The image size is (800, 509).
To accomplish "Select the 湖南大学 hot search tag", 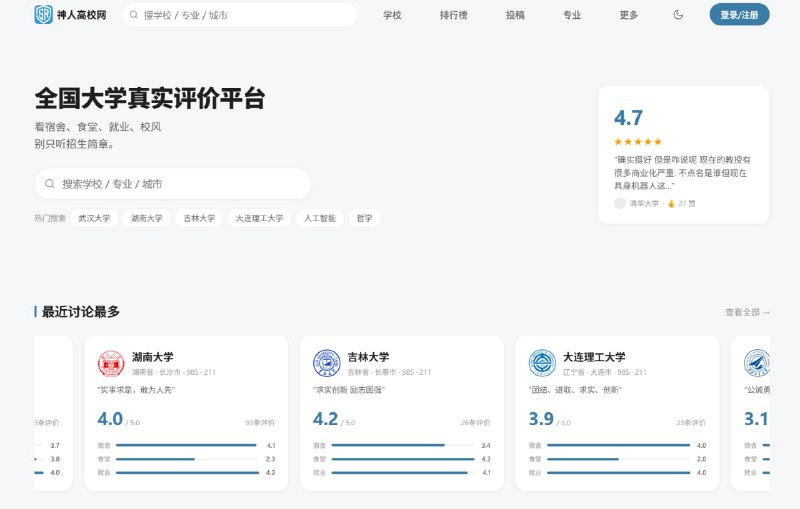I will [147, 218].
